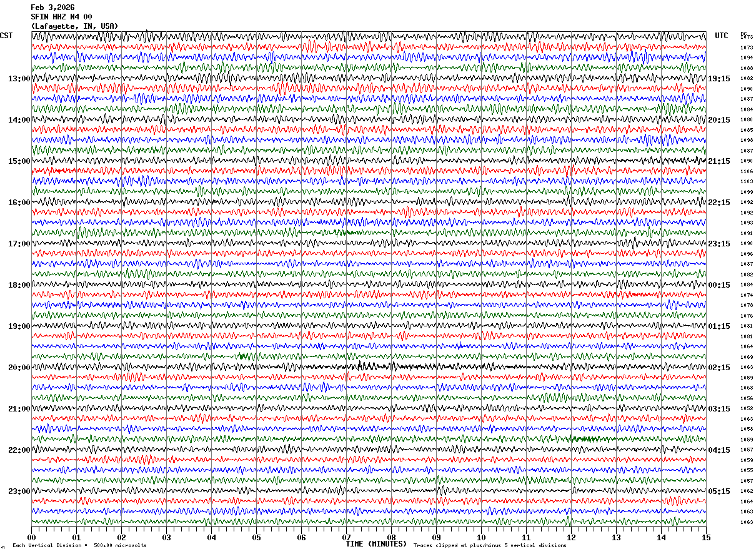Click the Traces clipped footnote text
Image resolution: width=756 pixels, height=554 pixels.
[490, 545]
